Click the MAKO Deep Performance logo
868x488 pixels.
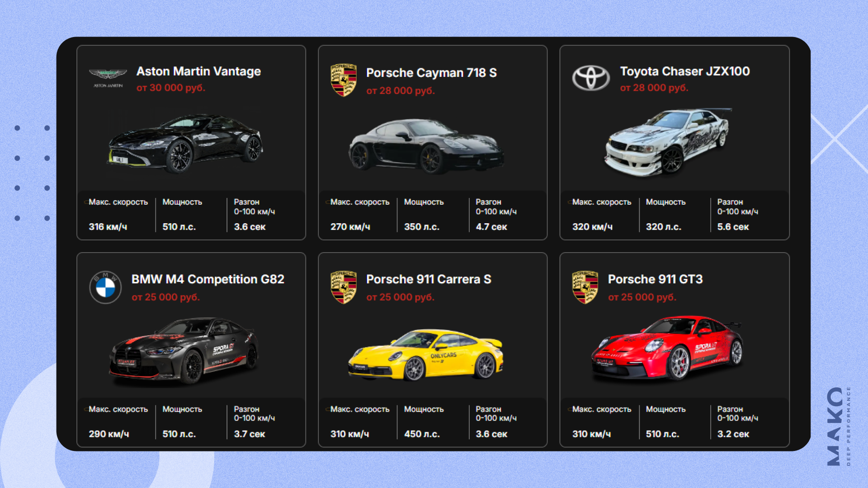click(839, 426)
